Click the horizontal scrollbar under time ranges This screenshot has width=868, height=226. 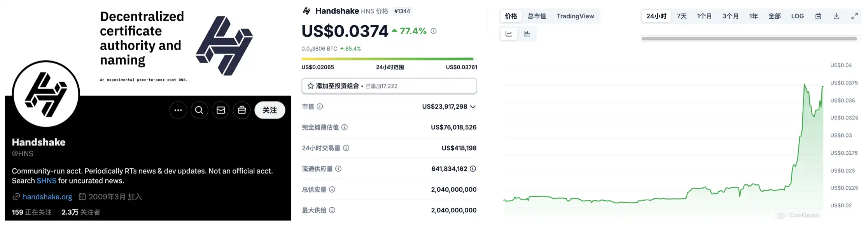click(749, 39)
